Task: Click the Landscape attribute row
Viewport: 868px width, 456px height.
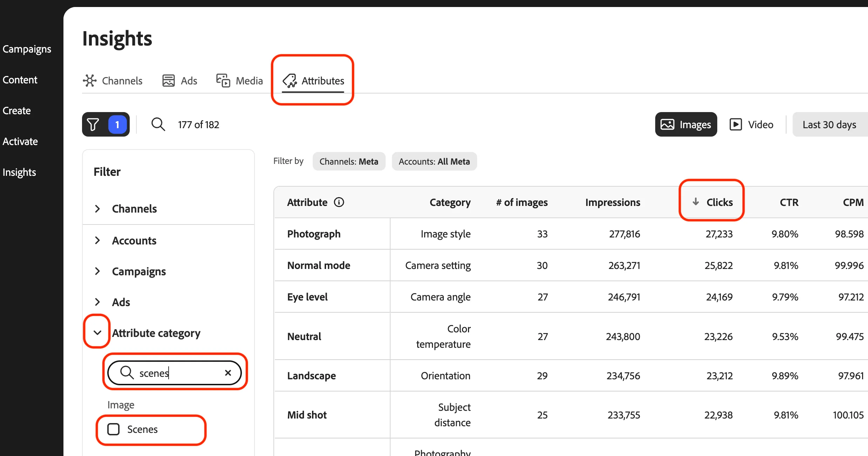Action: tap(571, 375)
